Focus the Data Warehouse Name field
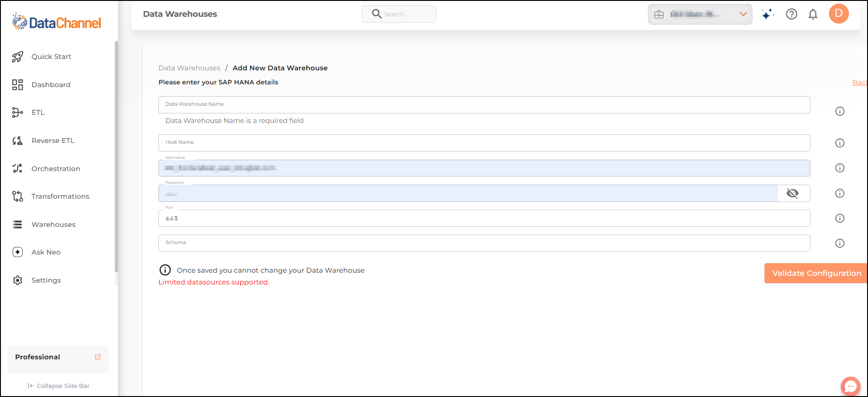Viewport: 868px width, 397px height. 484,105
